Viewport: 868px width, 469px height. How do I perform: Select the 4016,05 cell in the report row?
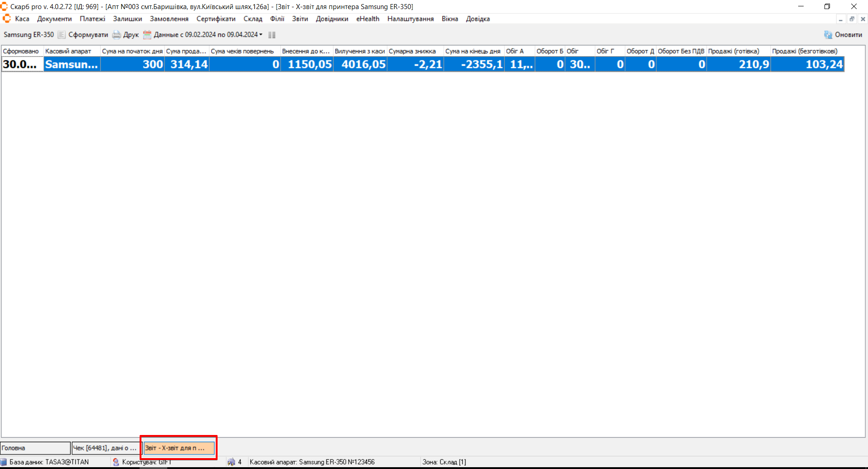pyautogui.click(x=360, y=64)
